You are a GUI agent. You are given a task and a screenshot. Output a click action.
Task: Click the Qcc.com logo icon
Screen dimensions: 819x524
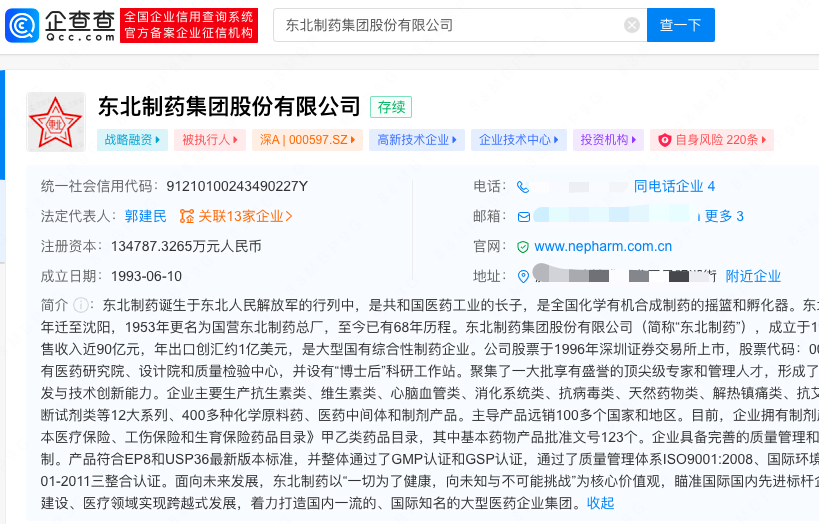22,25
